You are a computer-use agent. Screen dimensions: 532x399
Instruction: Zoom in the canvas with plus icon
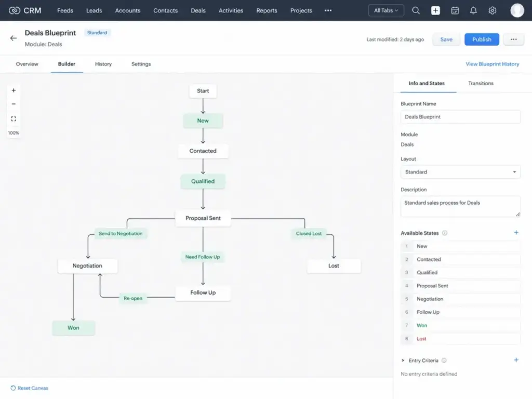(x=14, y=90)
